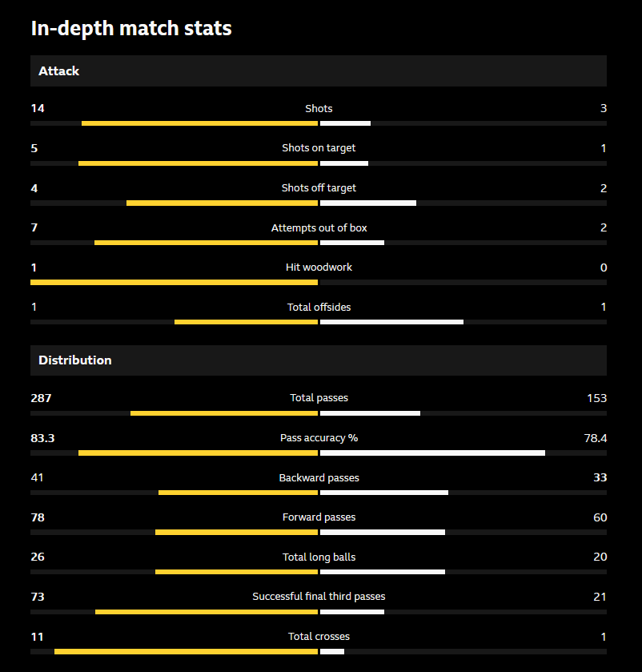The image size is (642, 672).
Task: Select the Attempts out of box label
Action: (319, 228)
